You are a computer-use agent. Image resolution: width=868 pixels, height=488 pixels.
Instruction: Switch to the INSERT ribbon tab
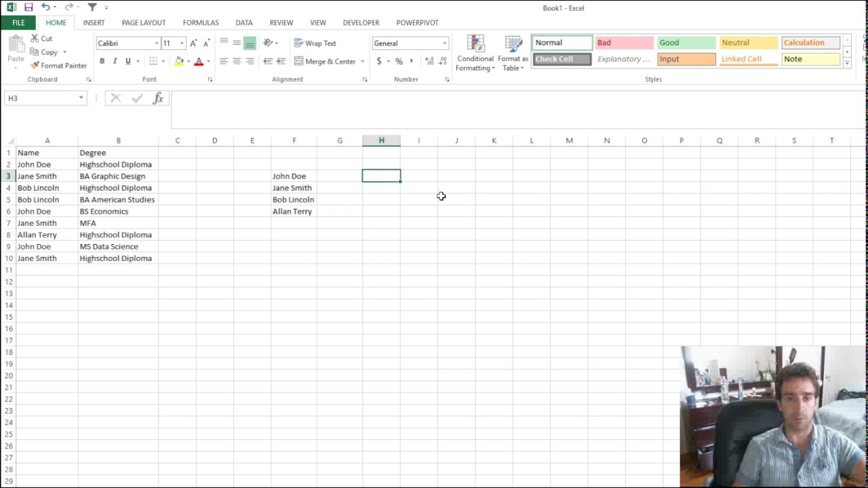point(94,22)
